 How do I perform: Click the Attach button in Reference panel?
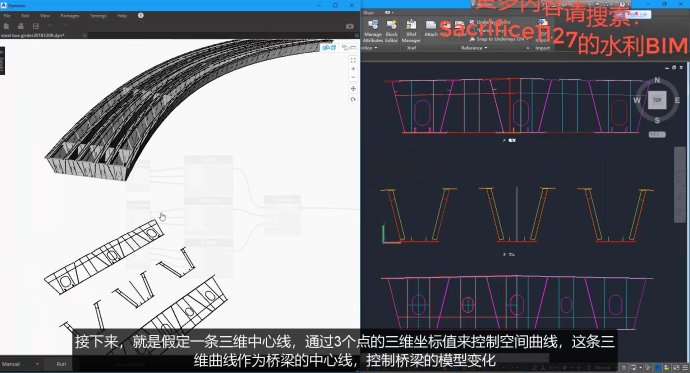click(x=431, y=28)
